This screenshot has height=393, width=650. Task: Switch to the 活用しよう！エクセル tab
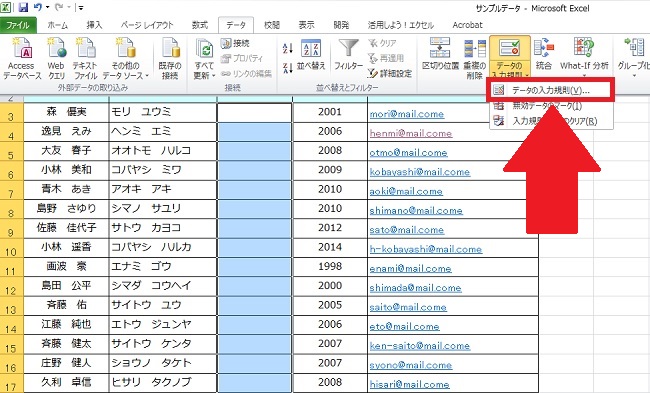point(400,25)
